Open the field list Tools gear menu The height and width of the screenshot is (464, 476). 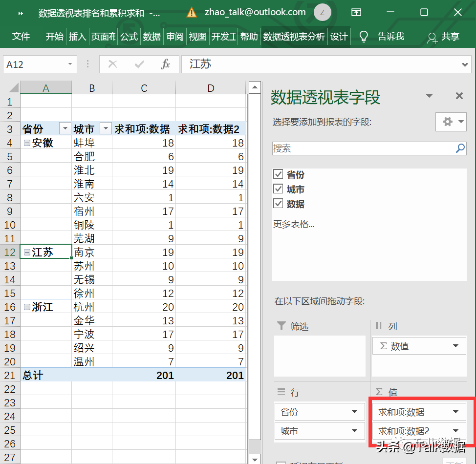coord(451,122)
